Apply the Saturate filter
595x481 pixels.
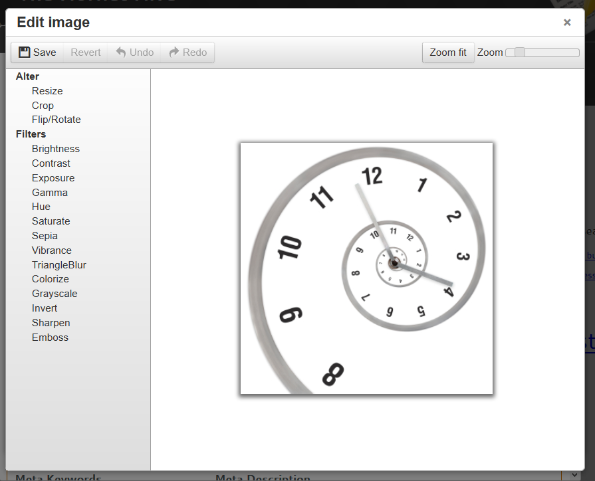[51, 221]
